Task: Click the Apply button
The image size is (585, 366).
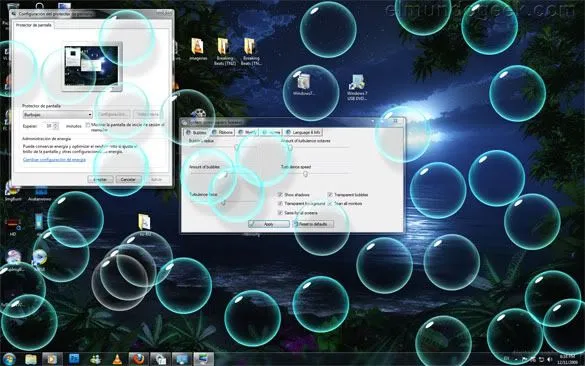Action: tap(269, 224)
